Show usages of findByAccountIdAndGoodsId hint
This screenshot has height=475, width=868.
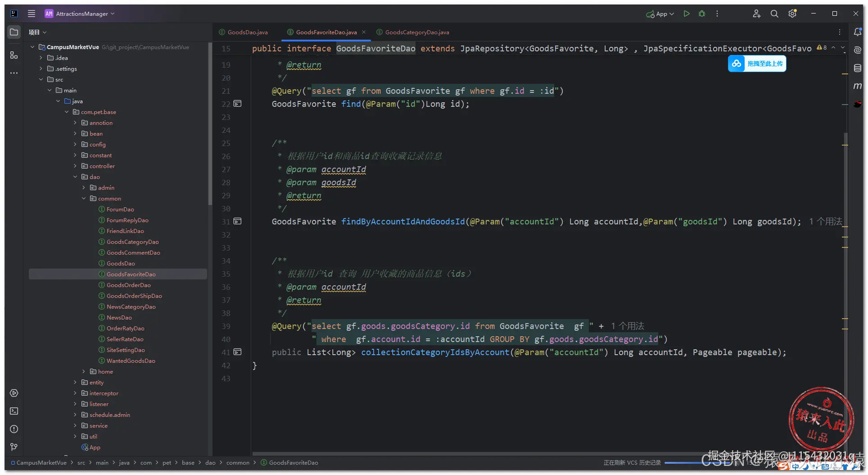(825, 221)
